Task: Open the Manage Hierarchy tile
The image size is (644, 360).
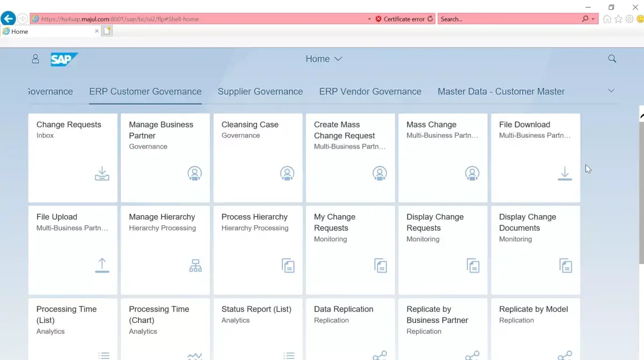Action: pos(165,250)
